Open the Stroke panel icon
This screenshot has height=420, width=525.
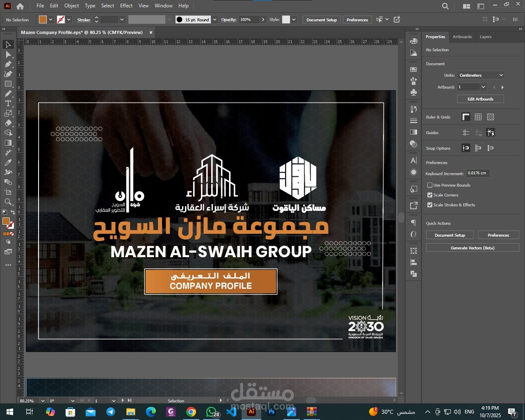413,121
